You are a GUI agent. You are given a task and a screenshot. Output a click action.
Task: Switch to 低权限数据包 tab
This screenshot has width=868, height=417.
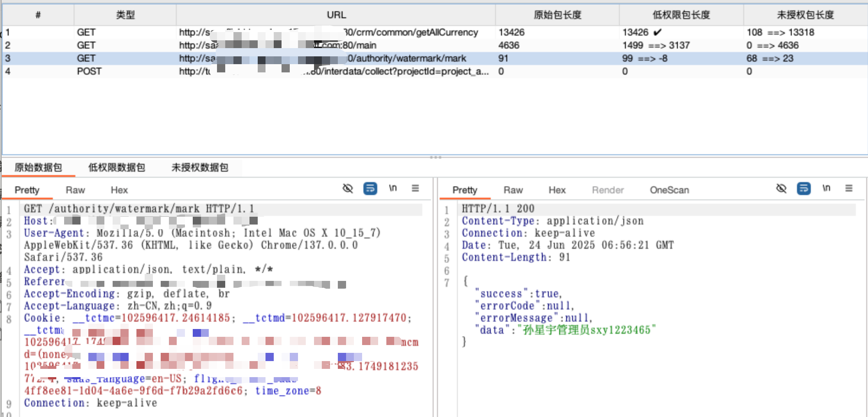(x=117, y=168)
